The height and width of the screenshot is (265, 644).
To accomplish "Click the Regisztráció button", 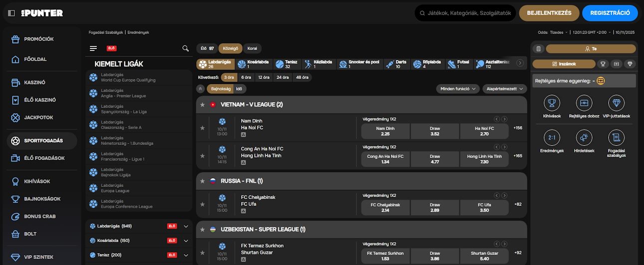I will pos(610,13).
